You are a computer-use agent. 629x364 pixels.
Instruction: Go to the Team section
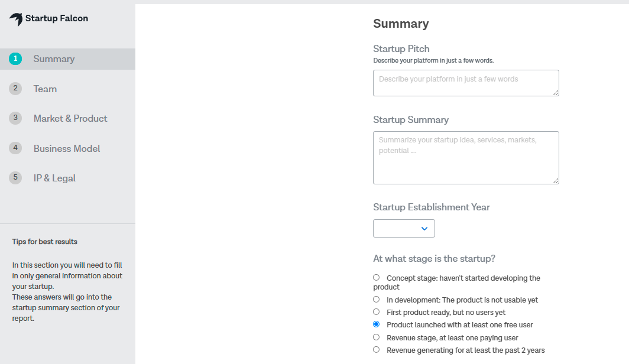(x=46, y=88)
